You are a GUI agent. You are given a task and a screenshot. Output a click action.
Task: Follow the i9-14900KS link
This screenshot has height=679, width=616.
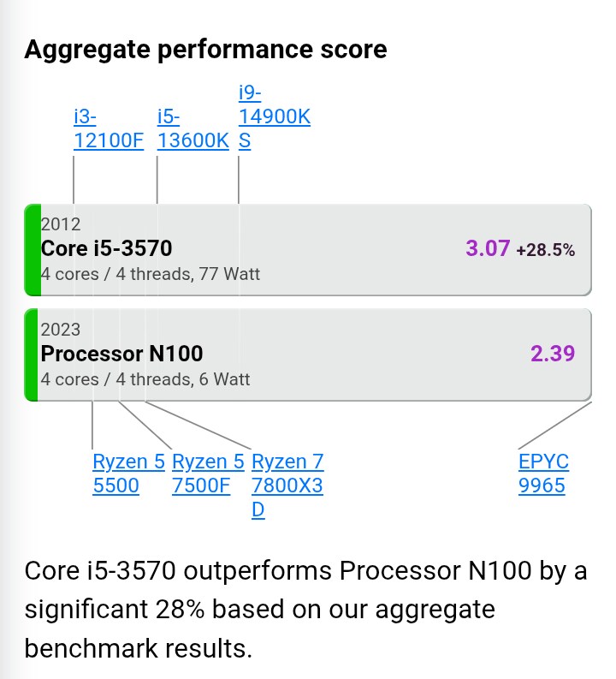tap(273, 116)
